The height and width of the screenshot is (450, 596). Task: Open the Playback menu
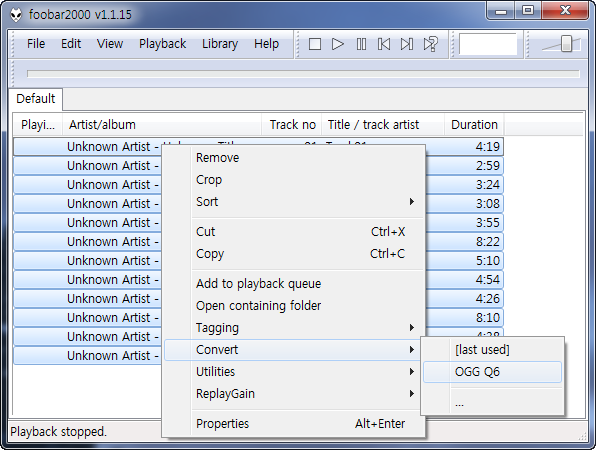[162, 44]
